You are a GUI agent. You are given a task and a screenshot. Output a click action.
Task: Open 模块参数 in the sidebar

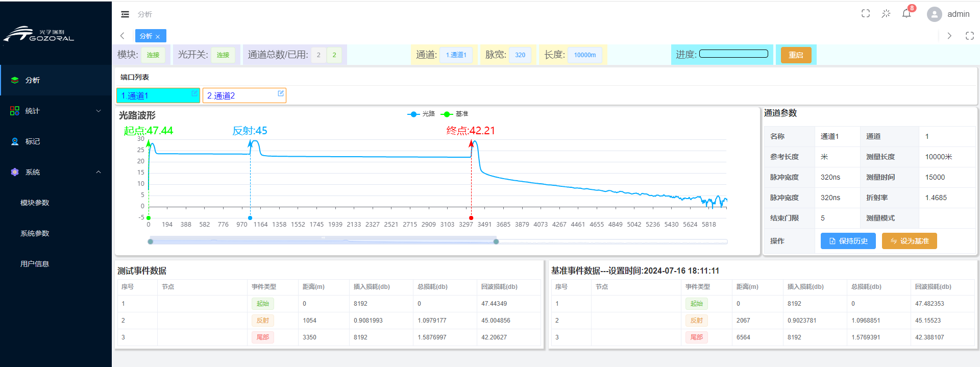[x=35, y=203]
